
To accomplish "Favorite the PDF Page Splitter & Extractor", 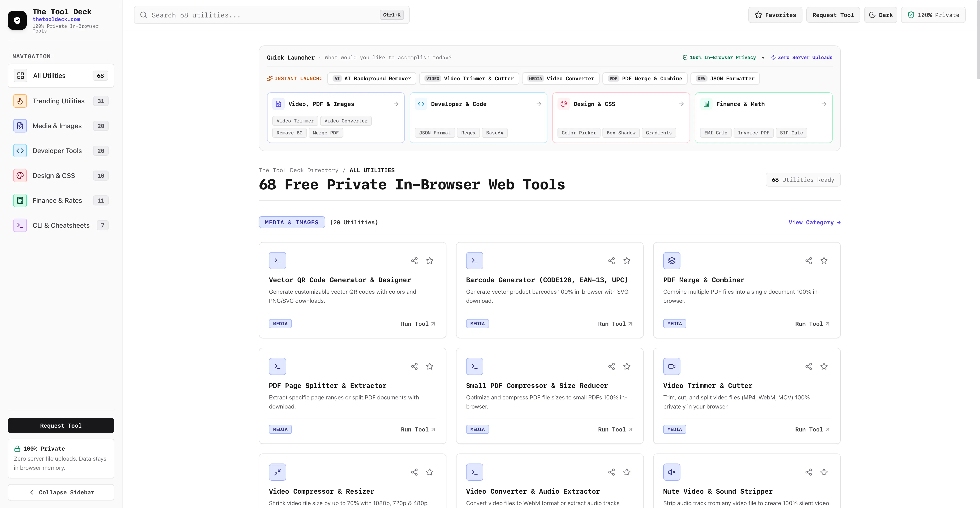I will (429, 366).
